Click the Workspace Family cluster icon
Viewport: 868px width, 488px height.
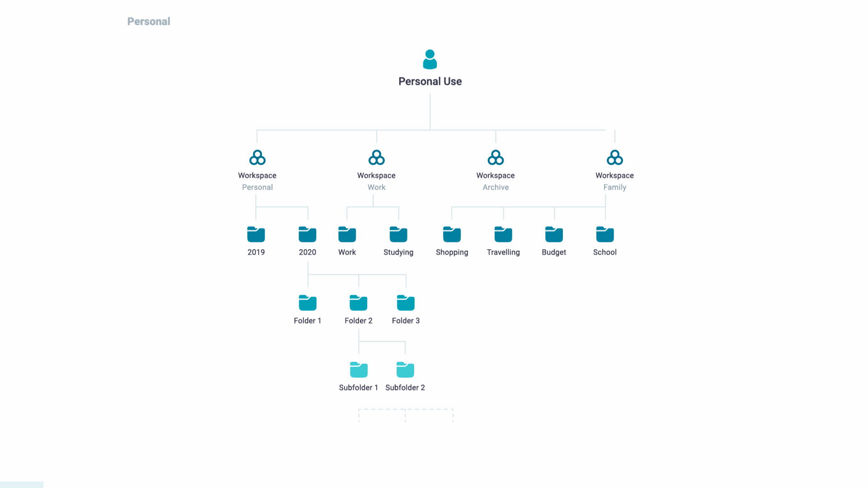click(x=614, y=157)
